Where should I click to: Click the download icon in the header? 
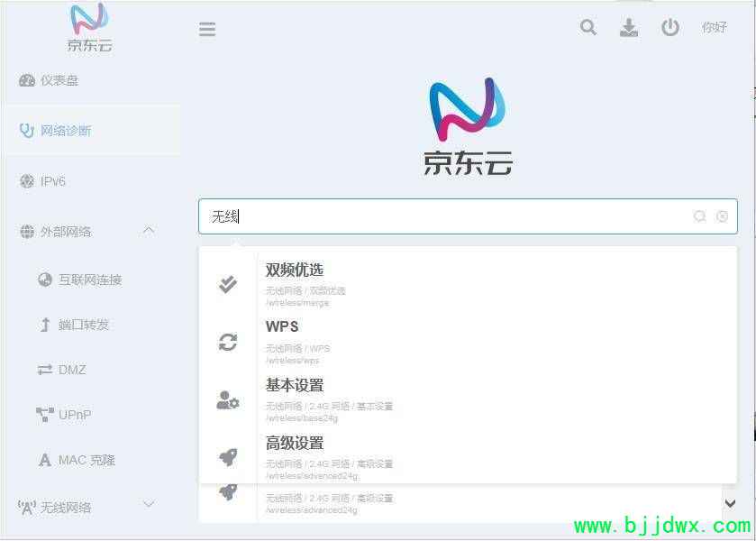click(x=629, y=28)
